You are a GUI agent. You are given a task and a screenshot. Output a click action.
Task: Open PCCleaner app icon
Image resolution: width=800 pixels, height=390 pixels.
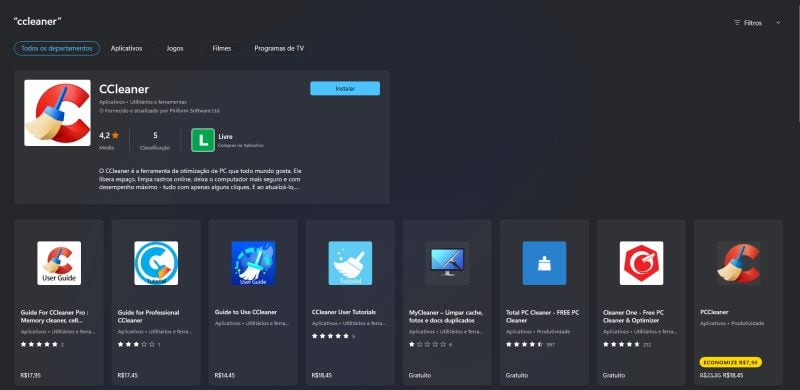point(738,263)
